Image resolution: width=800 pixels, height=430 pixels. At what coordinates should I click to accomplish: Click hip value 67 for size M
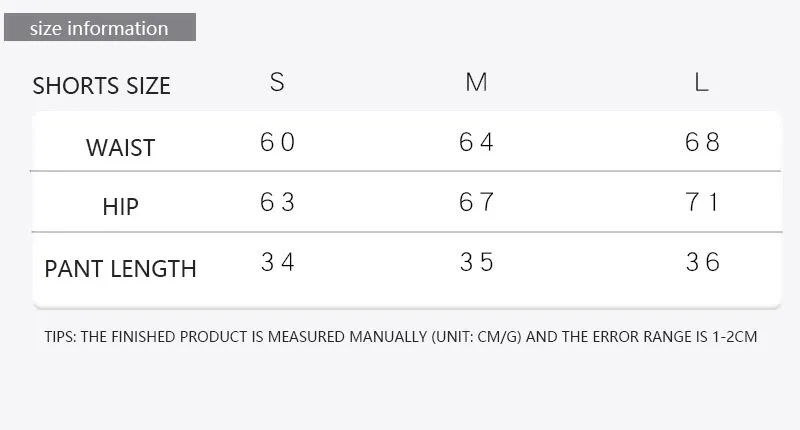[x=476, y=202]
